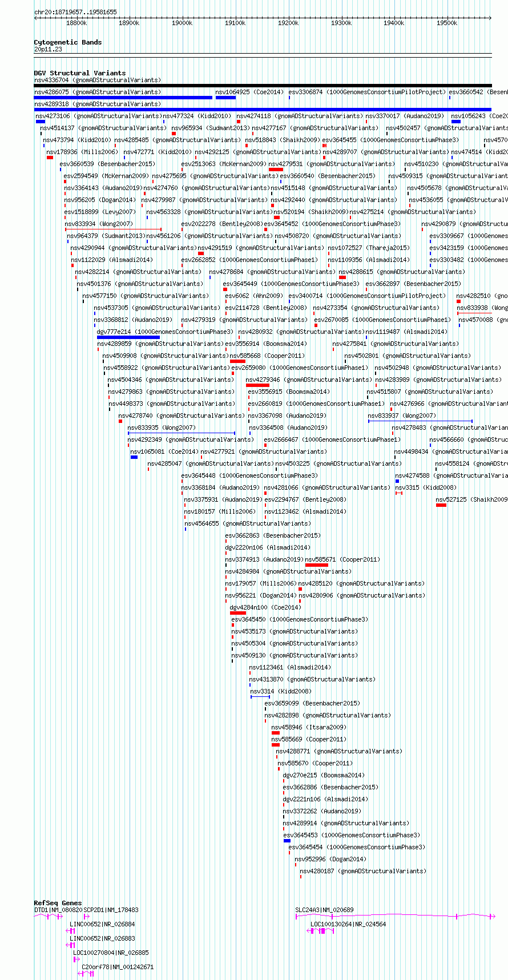Screen dimensions: 508x980
Task: Select nsv3370017 (Audano2019) variant label
Action: [405, 116]
